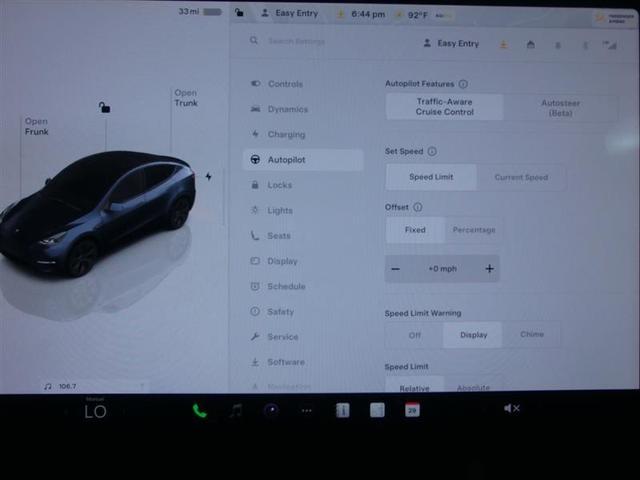The height and width of the screenshot is (480, 640).
Task: Tap the 106.7 radio station mini player
Action: click(94, 386)
